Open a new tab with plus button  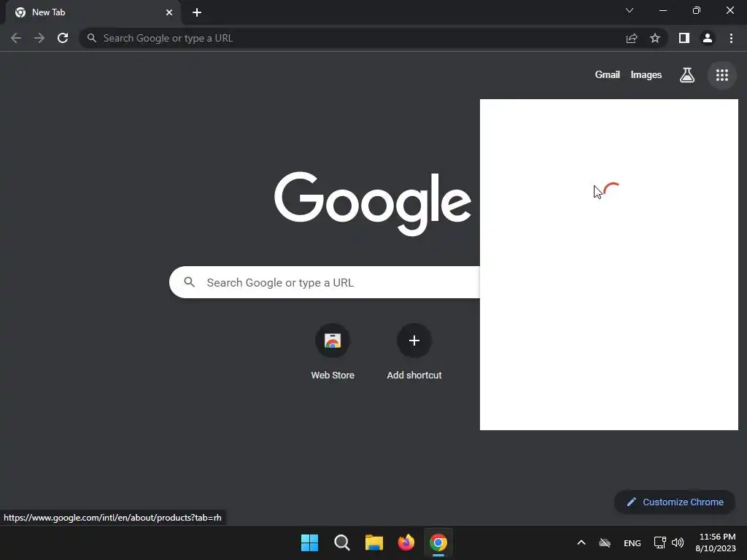[197, 12]
